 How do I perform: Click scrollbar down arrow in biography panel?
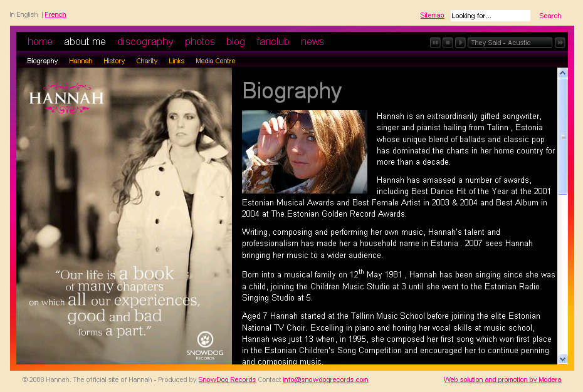[x=562, y=359]
